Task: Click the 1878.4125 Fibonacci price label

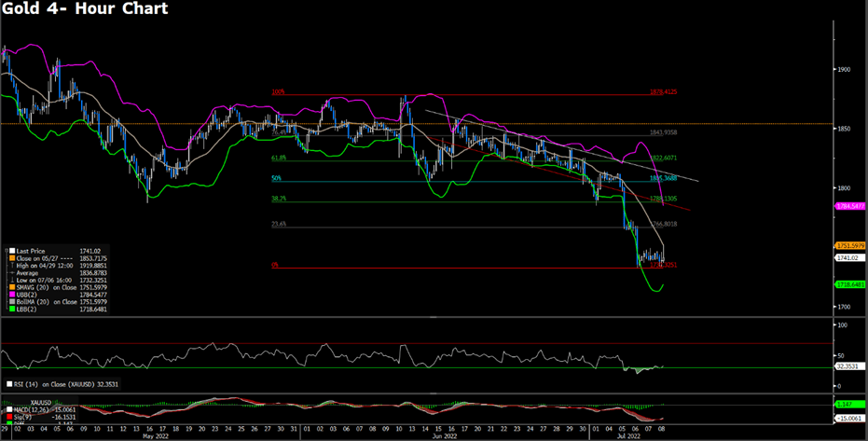Action: pos(669,92)
